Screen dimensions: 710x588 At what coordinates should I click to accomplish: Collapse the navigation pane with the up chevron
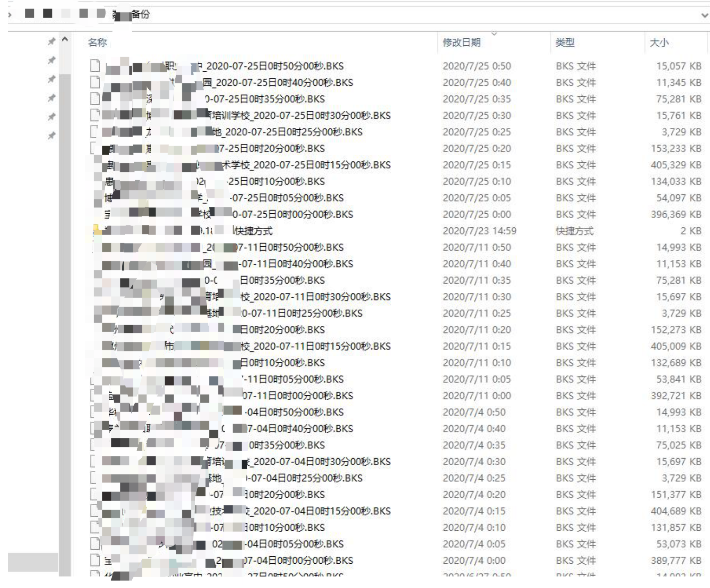pos(65,40)
